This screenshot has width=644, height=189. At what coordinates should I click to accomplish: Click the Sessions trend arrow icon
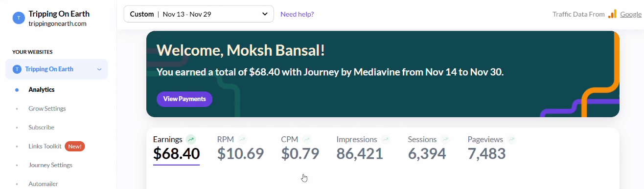click(445, 139)
